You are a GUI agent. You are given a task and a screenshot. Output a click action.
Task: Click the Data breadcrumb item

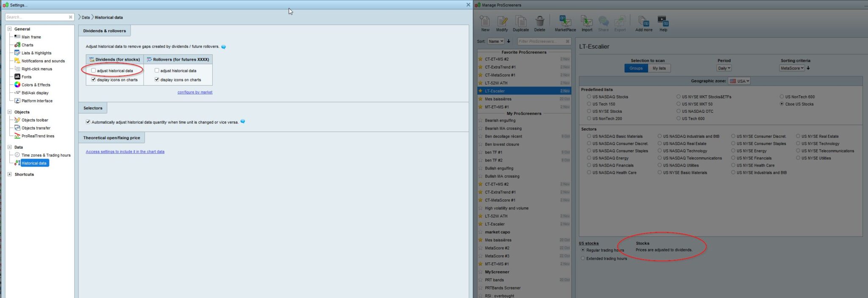86,17
